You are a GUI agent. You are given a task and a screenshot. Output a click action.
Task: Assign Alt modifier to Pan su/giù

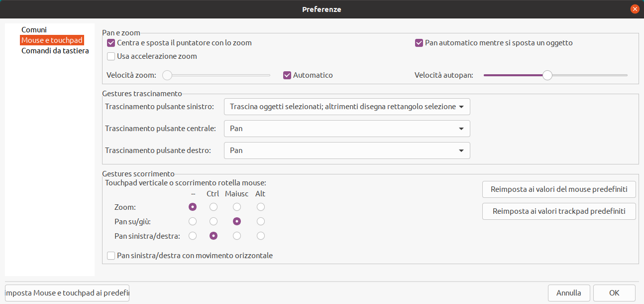pyautogui.click(x=260, y=221)
